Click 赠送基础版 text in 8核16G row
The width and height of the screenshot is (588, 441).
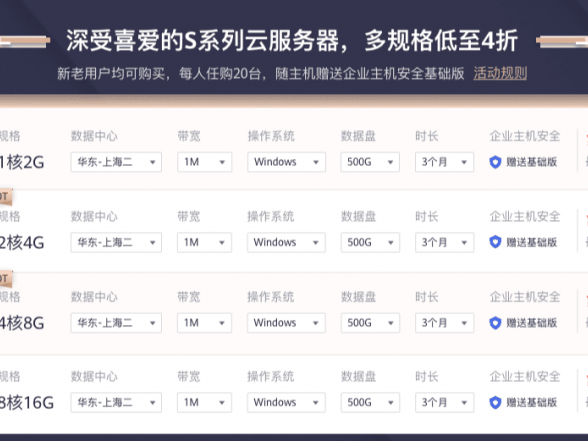tap(531, 402)
